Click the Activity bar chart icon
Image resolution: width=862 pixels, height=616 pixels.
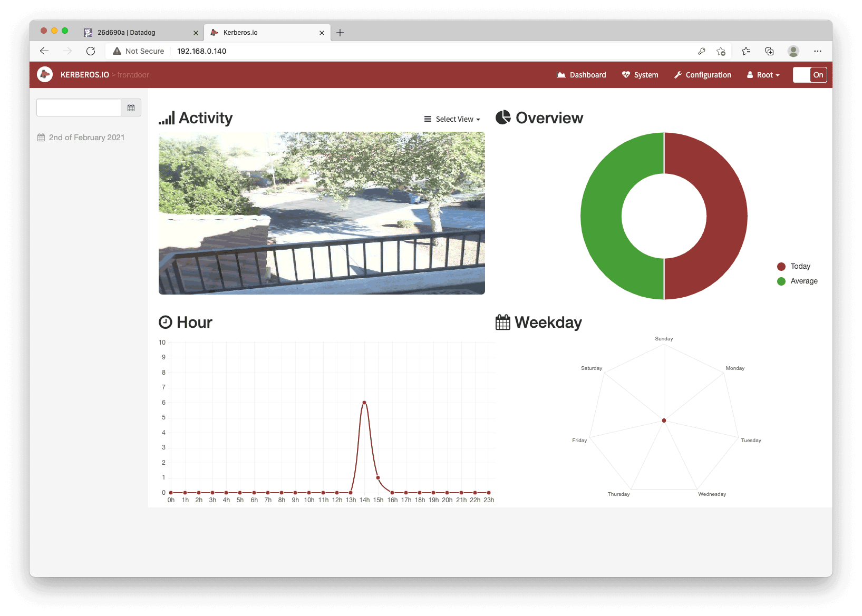click(167, 118)
